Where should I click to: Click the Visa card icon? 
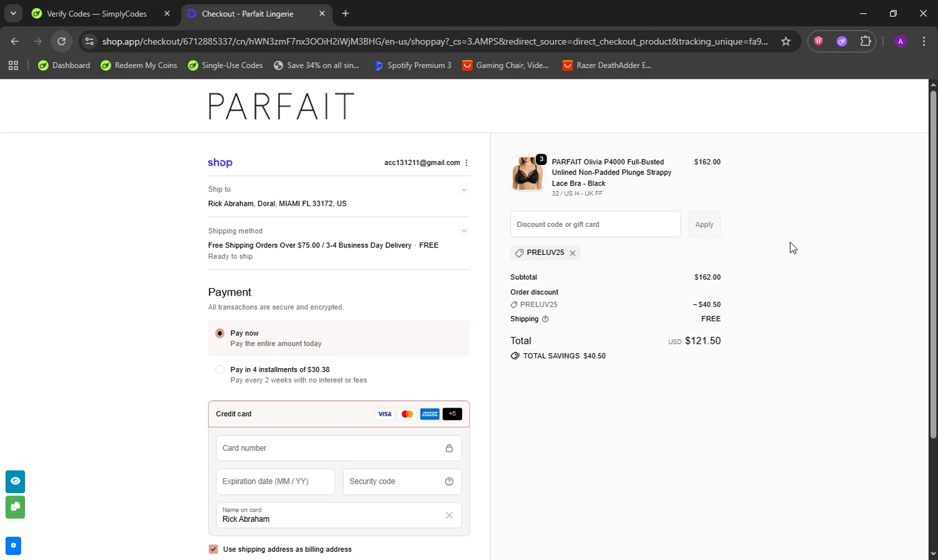coord(385,414)
